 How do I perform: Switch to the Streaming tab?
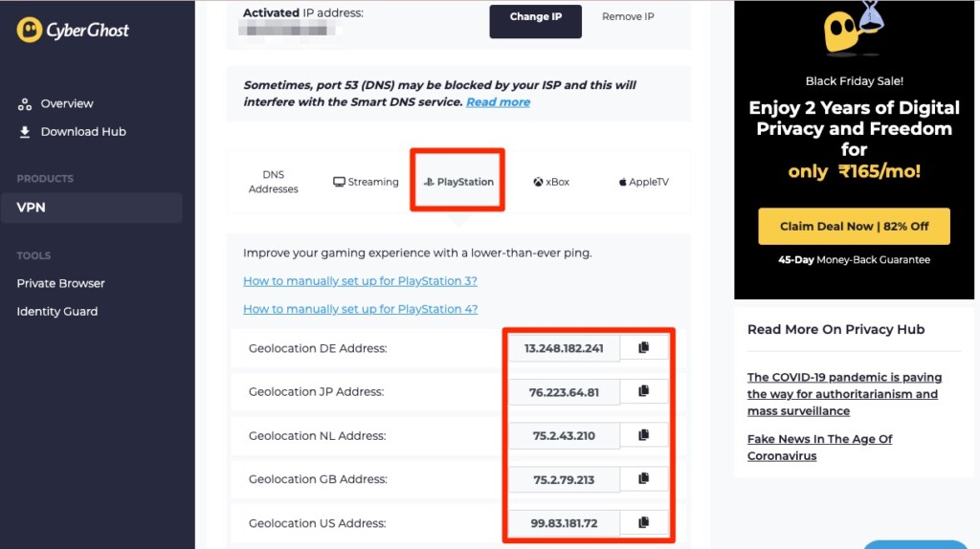pos(366,182)
